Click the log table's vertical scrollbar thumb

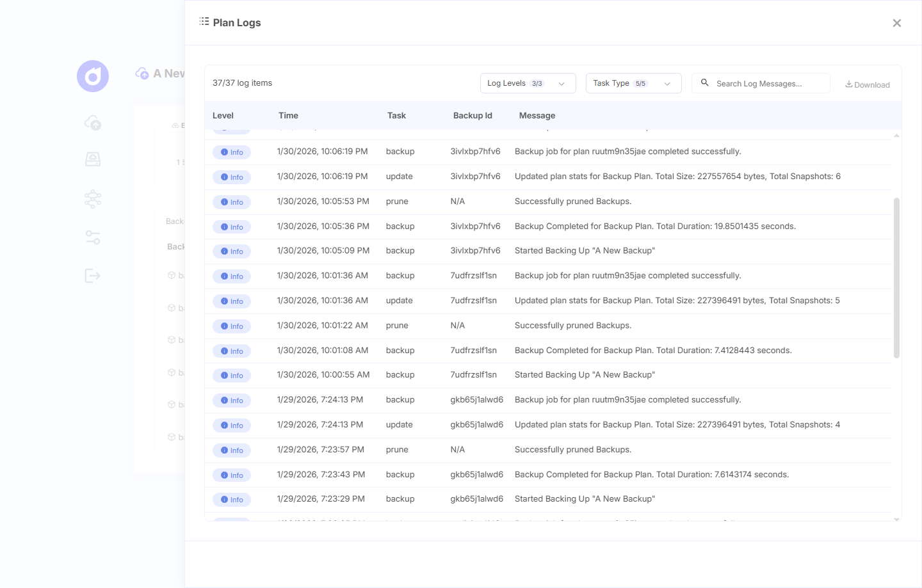(x=896, y=278)
